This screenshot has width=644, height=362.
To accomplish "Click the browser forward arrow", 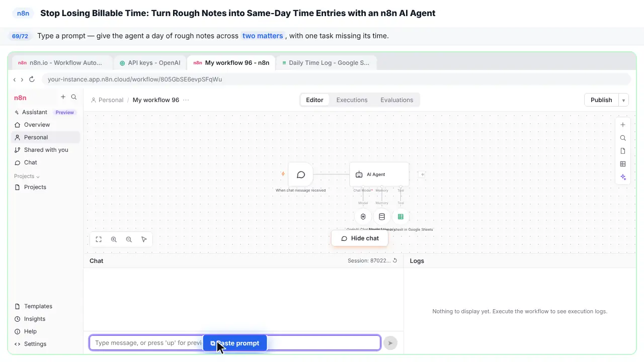I will (22, 79).
